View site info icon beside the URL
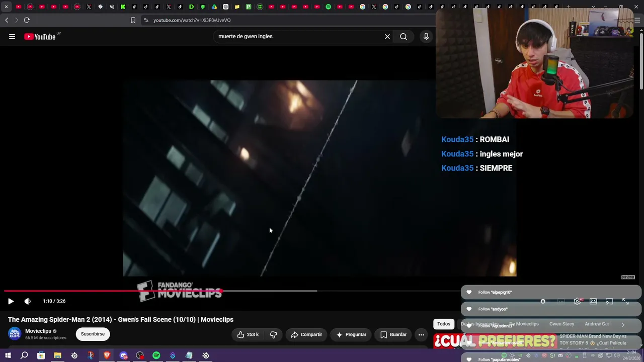Screen dimensions: 644x362 point(146,20)
